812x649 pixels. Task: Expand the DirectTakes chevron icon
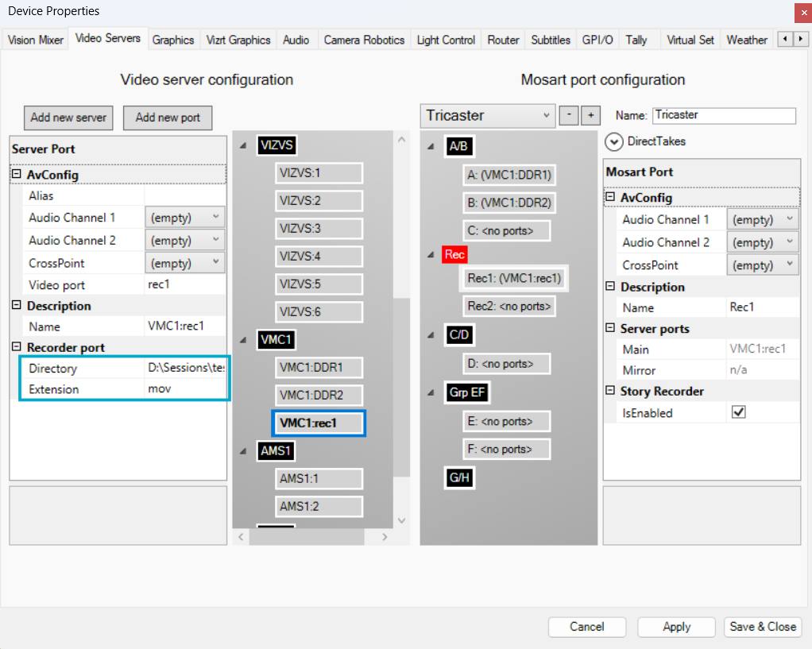tap(614, 141)
